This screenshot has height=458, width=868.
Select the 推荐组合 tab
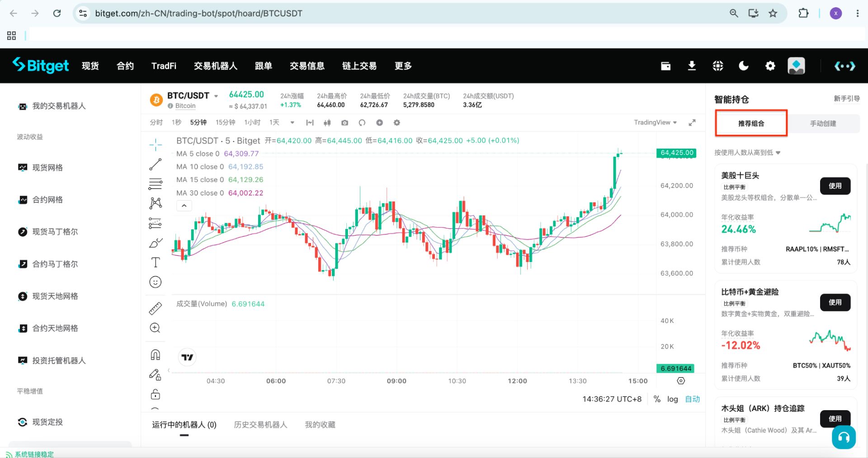pos(751,123)
